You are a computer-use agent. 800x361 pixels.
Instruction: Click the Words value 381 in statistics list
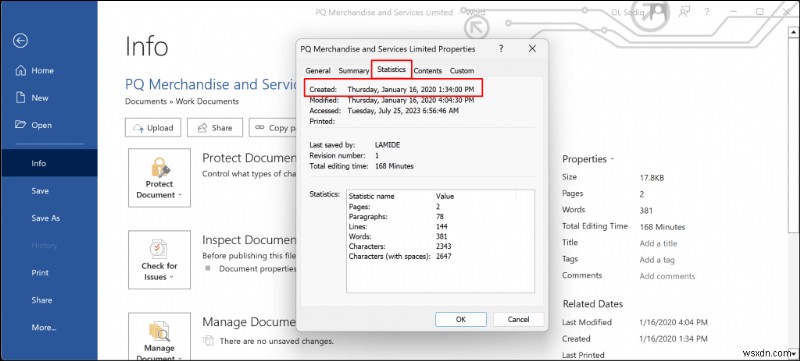pos(441,237)
